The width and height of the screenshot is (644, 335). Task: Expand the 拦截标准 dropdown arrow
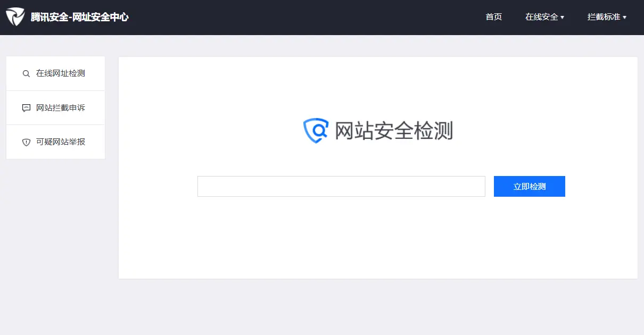[x=624, y=18]
